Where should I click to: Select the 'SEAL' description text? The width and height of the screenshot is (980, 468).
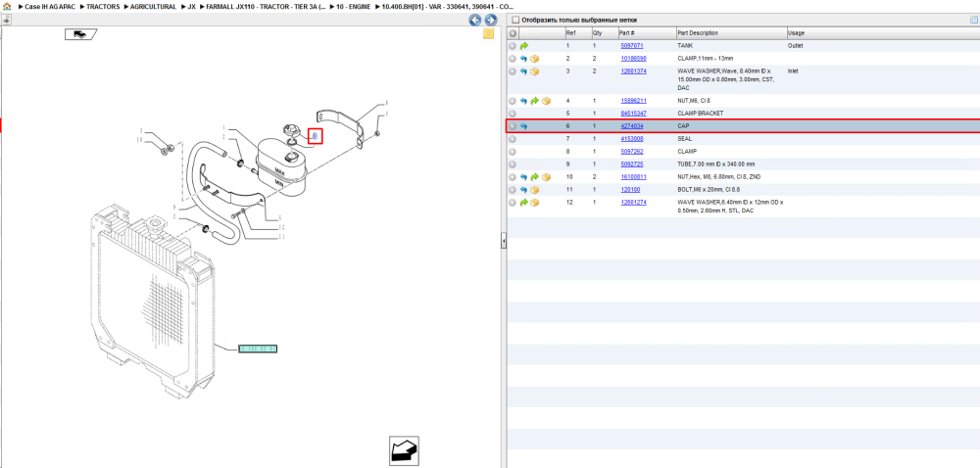[684, 139]
